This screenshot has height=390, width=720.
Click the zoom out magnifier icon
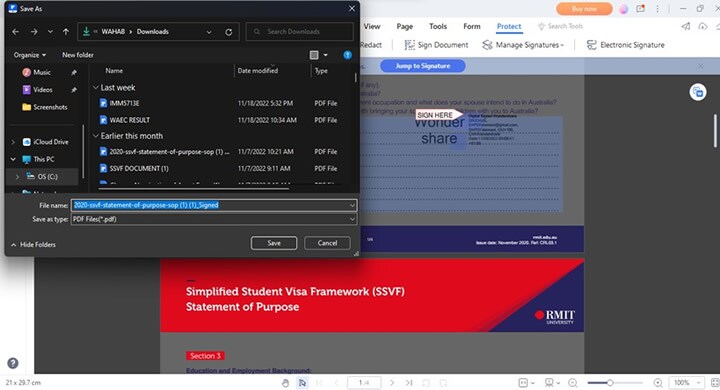pyautogui.click(x=573, y=383)
